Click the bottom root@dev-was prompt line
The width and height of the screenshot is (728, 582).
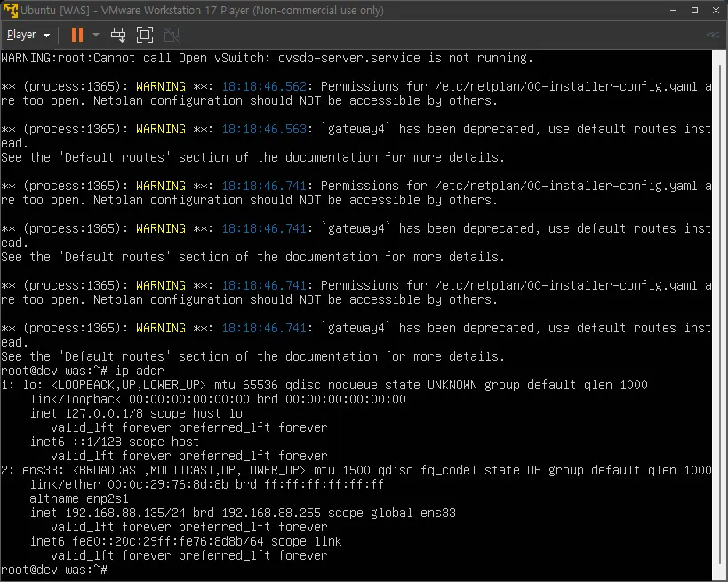coord(54,570)
